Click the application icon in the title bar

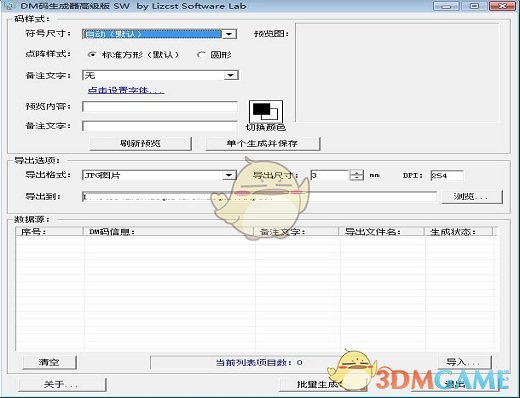tap(9, 6)
